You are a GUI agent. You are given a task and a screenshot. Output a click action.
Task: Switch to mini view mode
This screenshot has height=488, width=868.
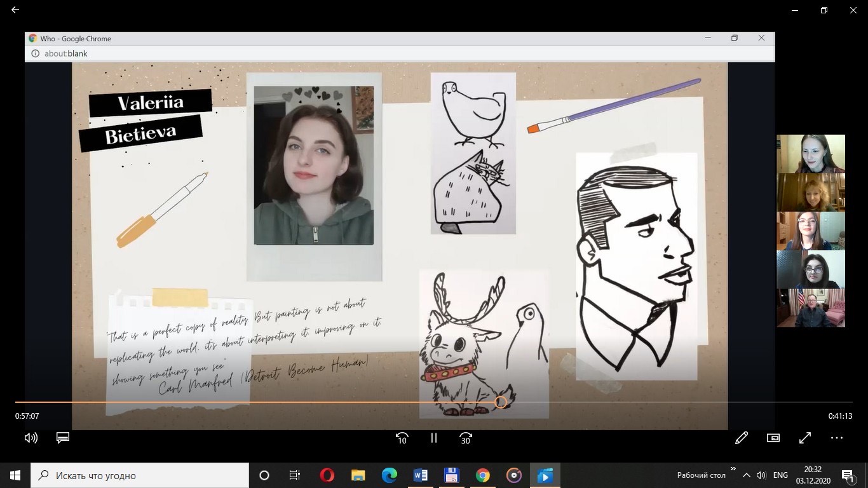(x=773, y=438)
